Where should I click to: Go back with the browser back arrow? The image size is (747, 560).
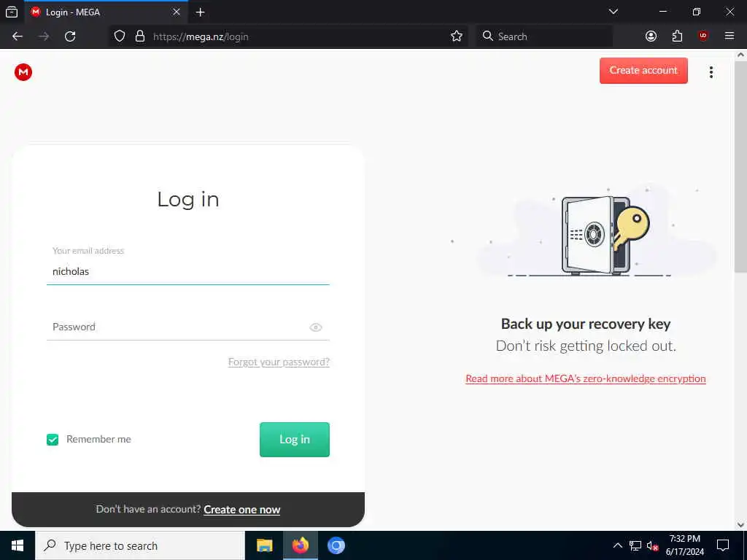click(18, 36)
